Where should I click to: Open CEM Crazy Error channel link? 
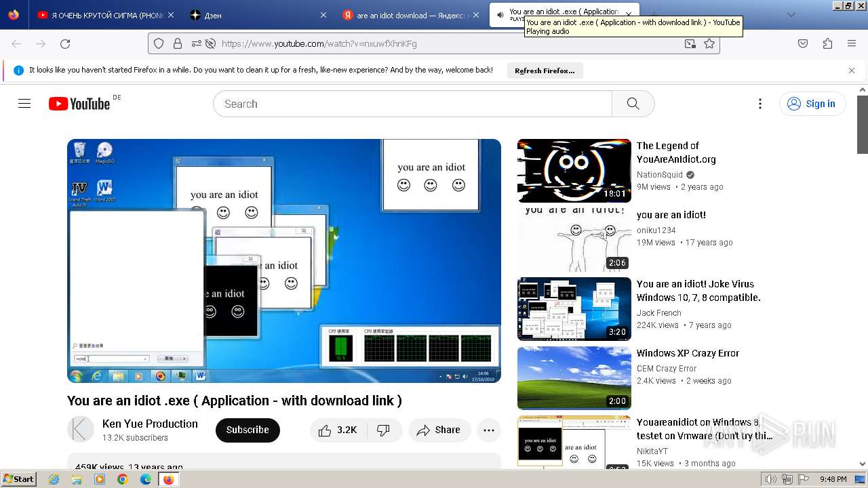click(667, 368)
